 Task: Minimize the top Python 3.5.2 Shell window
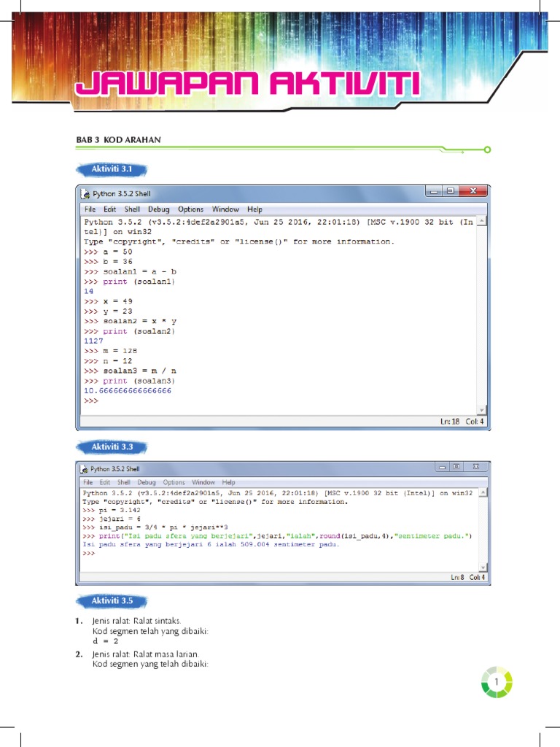point(433,191)
